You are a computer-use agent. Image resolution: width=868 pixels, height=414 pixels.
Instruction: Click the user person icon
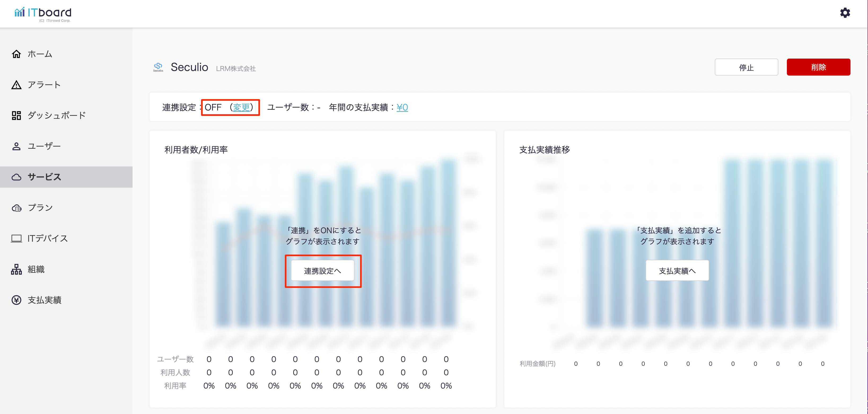pos(16,146)
